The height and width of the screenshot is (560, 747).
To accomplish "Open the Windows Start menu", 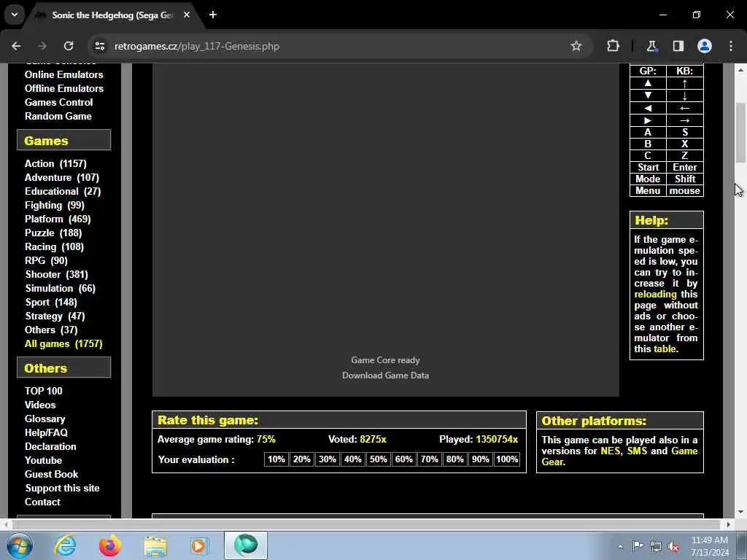I will point(19,545).
